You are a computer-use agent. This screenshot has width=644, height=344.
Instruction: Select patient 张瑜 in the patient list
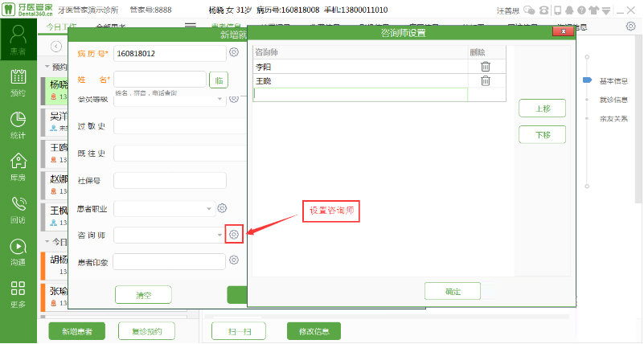(x=55, y=297)
